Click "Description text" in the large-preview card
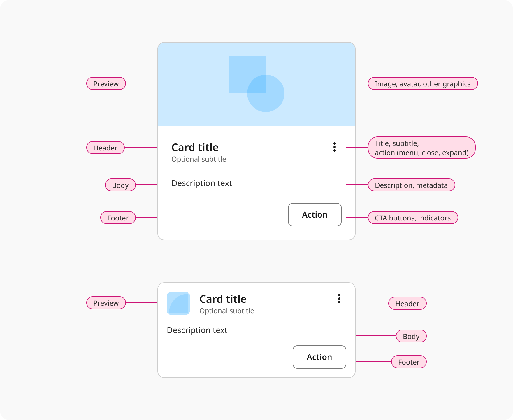This screenshot has width=513, height=420. (x=202, y=183)
